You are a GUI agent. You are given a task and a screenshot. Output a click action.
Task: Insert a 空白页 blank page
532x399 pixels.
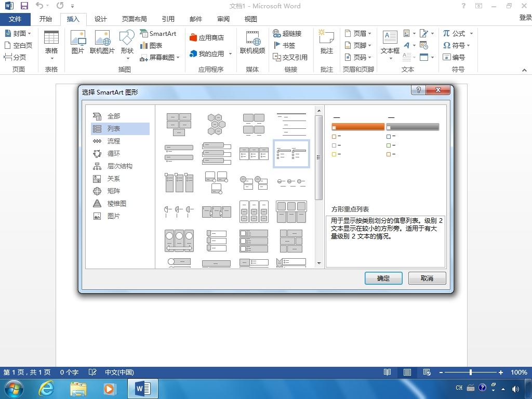pos(18,45)
